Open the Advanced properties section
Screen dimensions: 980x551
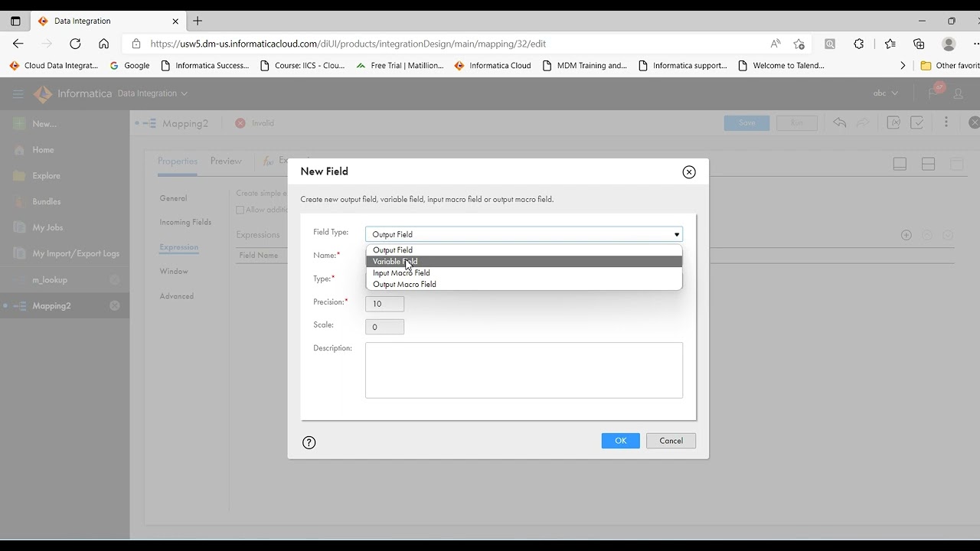(177, 296)
